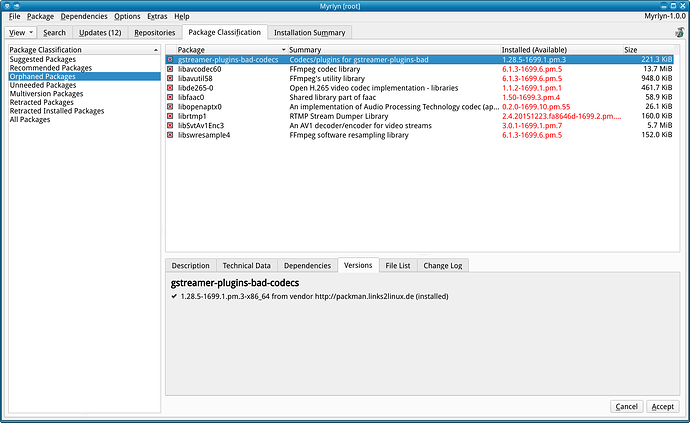
Task: Switch to the Installation Summary tab
Action: 310,33
